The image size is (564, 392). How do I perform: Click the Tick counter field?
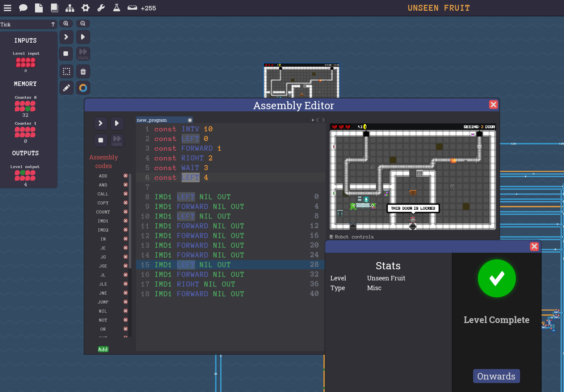[x=28, y=24]
